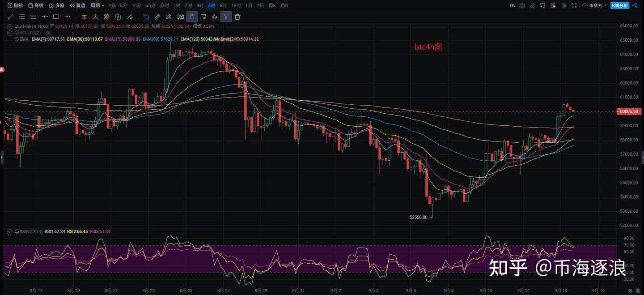Screen dimensions: 644x295
Task: Toggle the highlighted clipboard lock icon
Action: (192, 17)
